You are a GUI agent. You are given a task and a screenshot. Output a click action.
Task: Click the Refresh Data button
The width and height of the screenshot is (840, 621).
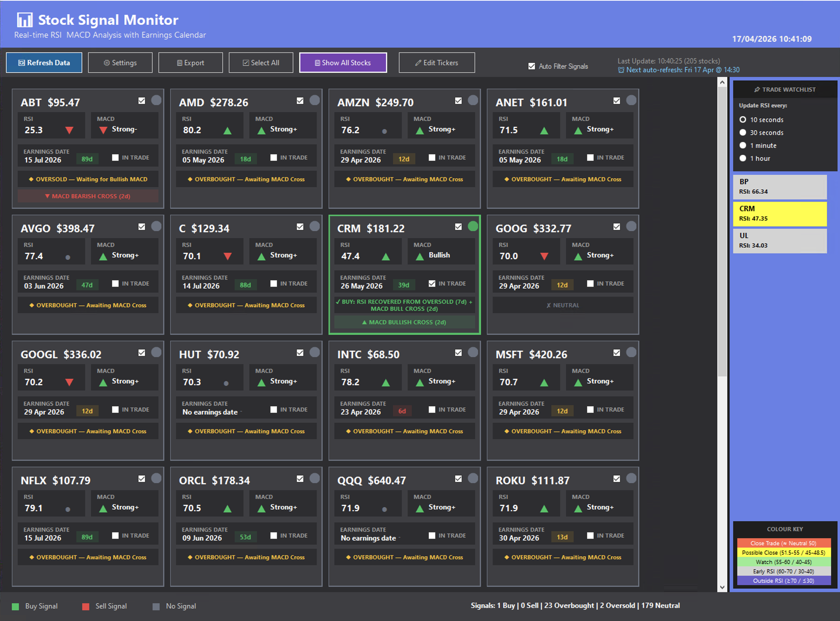pos(44,62)
